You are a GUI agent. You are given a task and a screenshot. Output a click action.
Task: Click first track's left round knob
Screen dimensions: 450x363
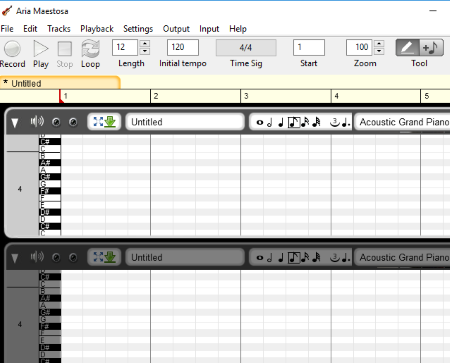pos(56,122)
